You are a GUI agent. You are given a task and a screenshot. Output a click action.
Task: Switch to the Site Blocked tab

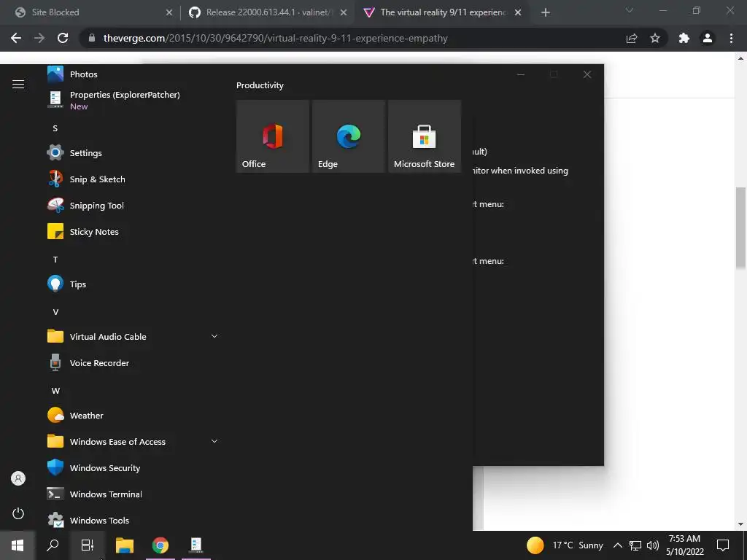click(90, 12)
